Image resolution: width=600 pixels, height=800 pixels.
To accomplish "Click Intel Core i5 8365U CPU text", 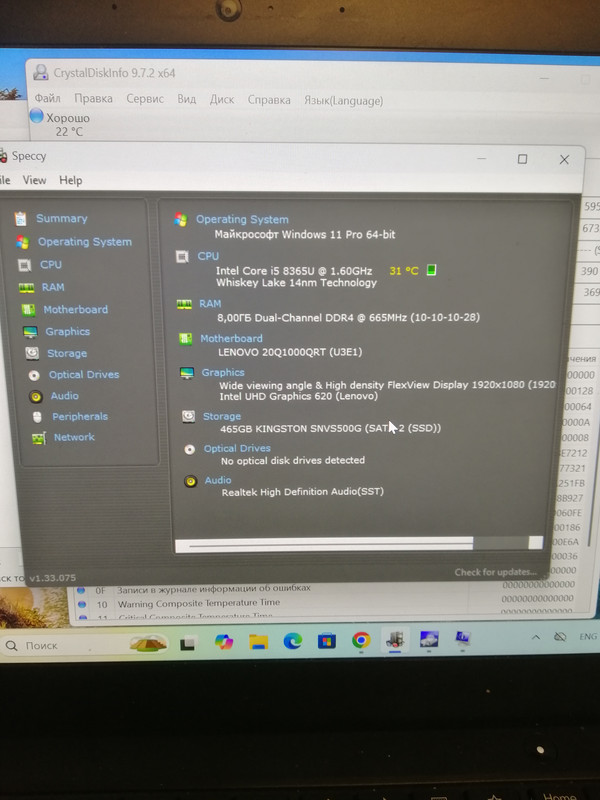I will click(x=294, y=271).
